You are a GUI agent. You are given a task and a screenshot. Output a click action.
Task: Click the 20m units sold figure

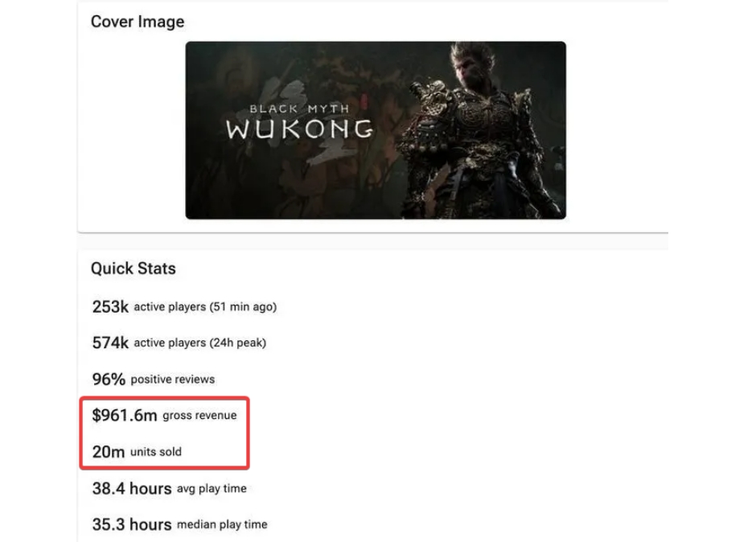[x=109, y=452]
